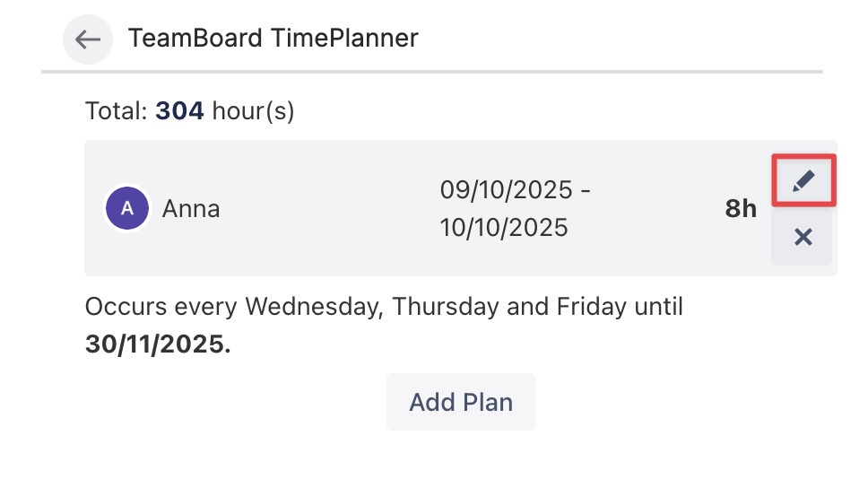Click the word Thursday in the recurrence note
The image size is (868, 488).
point(445,307)
